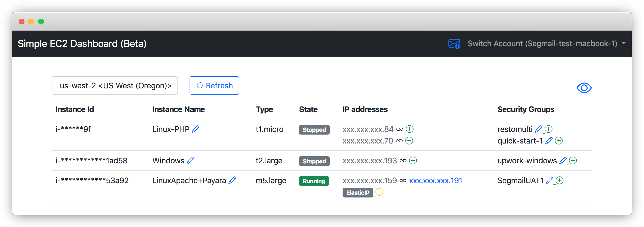Click the t2.large type cell
This screenshot has height=227, width=644.
pos(269,160)
